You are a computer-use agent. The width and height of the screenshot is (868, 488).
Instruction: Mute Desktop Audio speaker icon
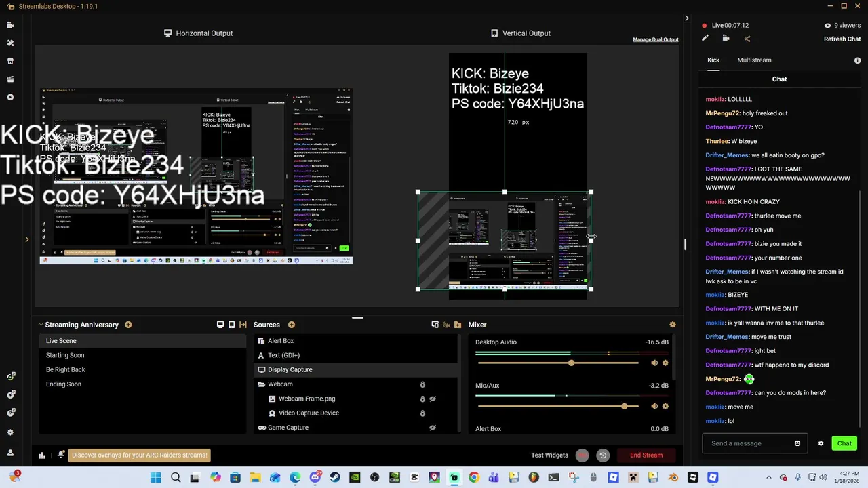654,363
